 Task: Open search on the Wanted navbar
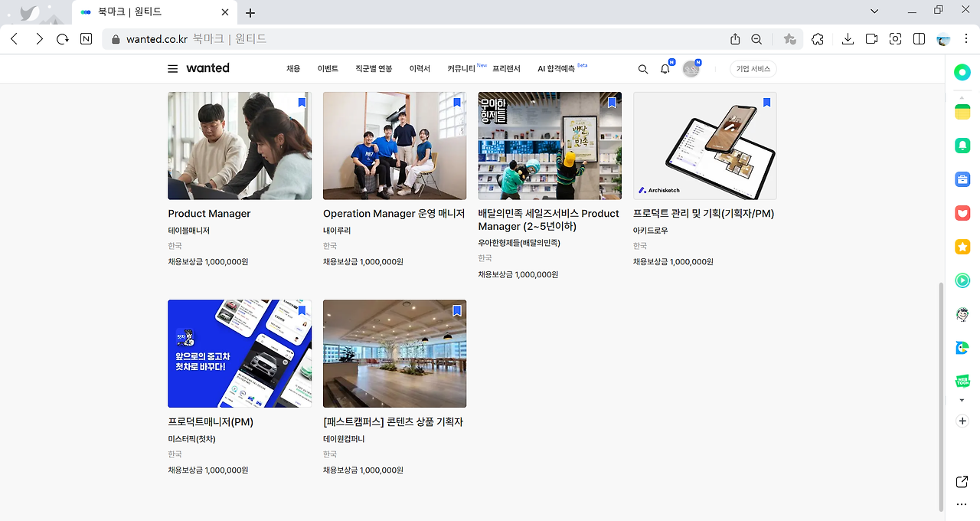pos(643,68)
